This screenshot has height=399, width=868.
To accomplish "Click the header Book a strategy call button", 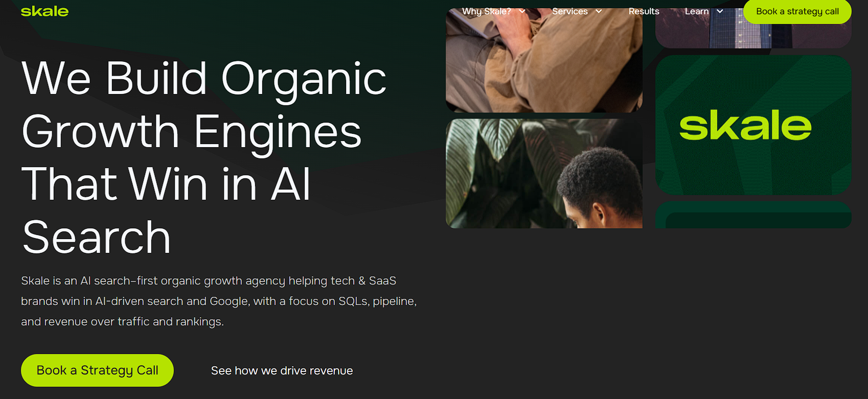I will pos(797,11).
